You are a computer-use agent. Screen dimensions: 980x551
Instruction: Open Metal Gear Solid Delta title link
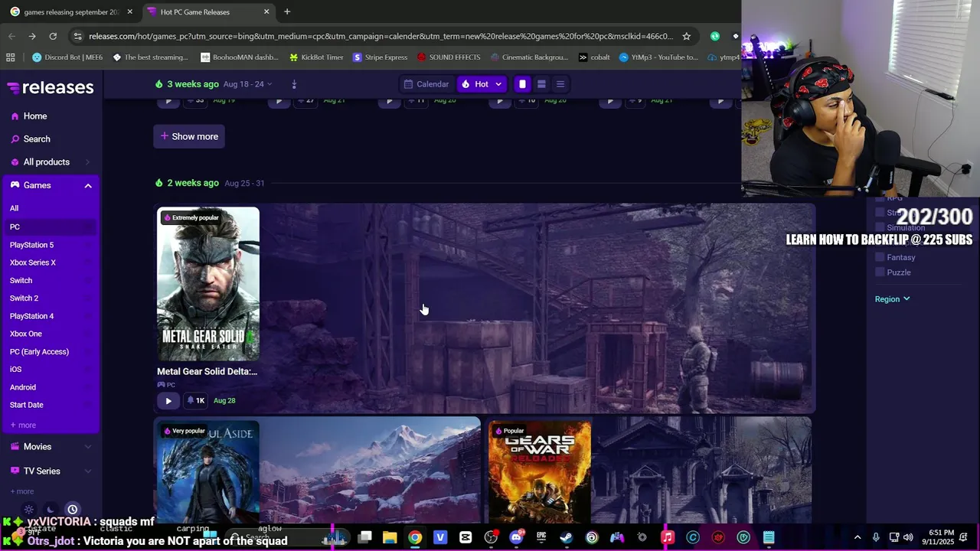[207, 371]
